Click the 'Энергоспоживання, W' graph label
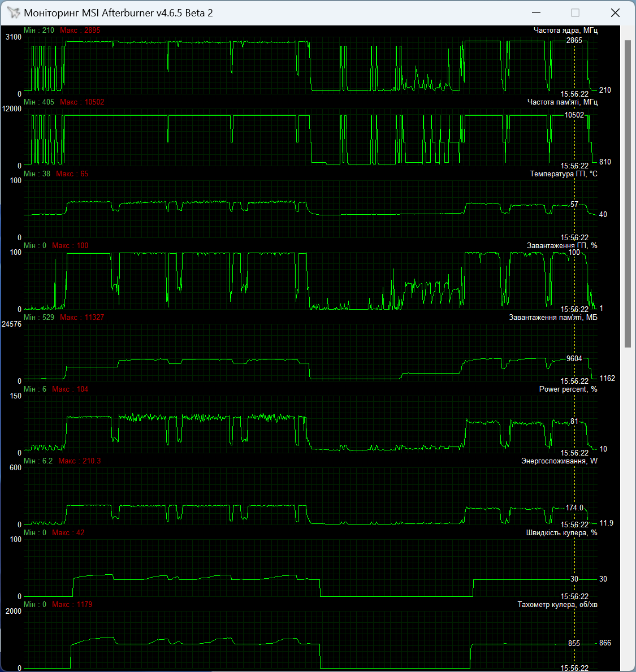This screenshot has height=672, width=636. pyautogui.click(x=559, y=461)
